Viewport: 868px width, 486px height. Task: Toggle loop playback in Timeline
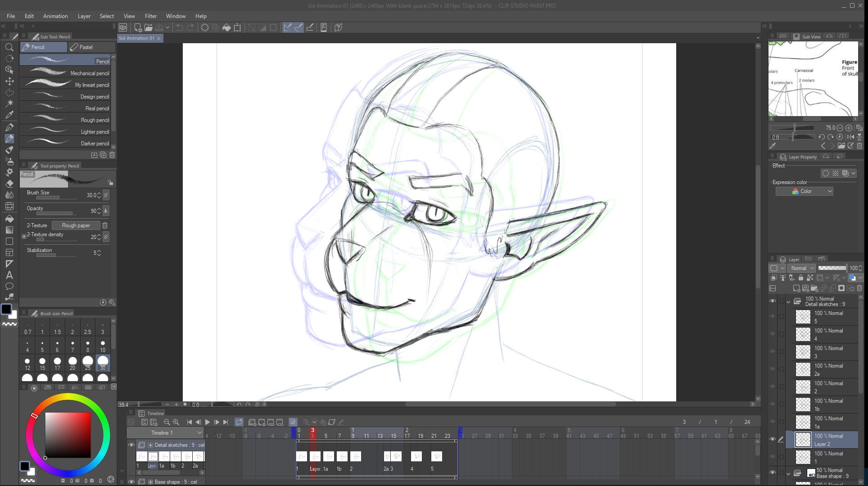click(239, 422)
